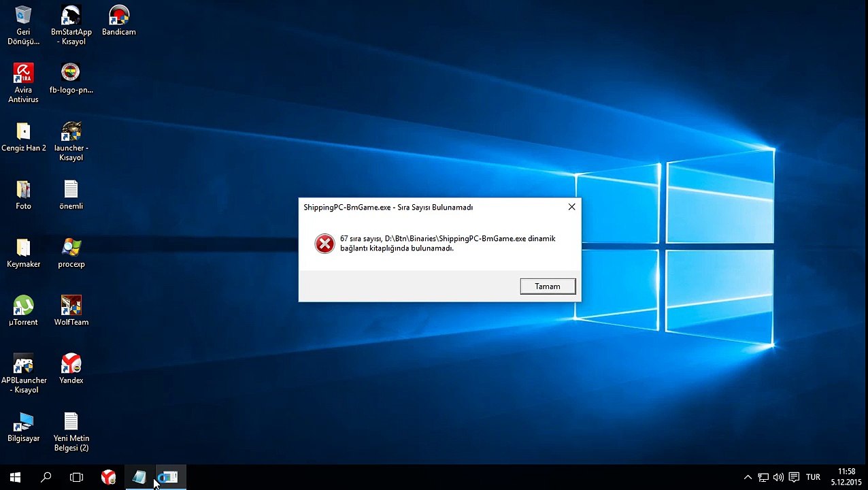The width and height of the screenshot is (868, 490).
Task: Close the ShippingPC-BmGame.exe error dialog
Action: (x=571, y=207)
